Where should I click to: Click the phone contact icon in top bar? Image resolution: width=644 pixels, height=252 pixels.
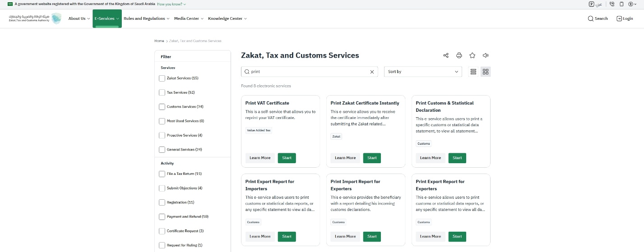point(612,4)
